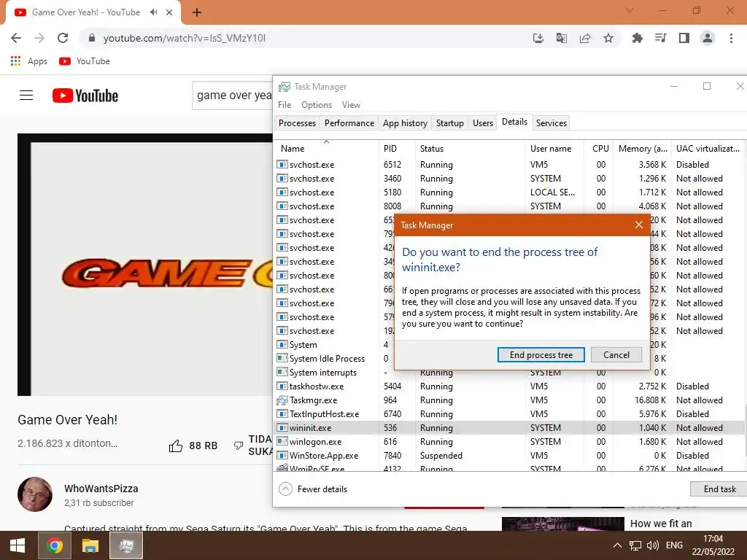Bookmark this tab with the star
747x560 pixels.
pyautogui.click(x=608, y=38)
